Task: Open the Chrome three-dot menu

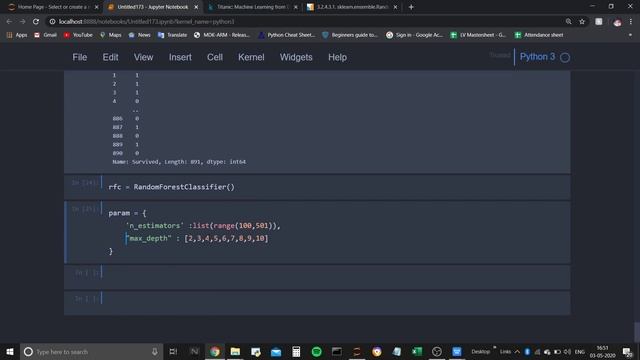Action: [x=631, y=21]
